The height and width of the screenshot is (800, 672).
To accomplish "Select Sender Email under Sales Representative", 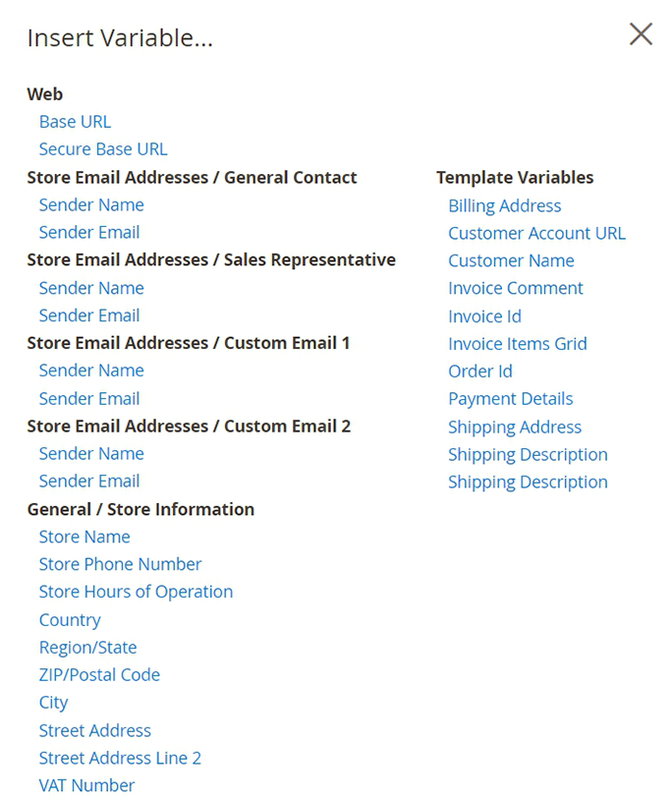I will [x=89, y=315].
